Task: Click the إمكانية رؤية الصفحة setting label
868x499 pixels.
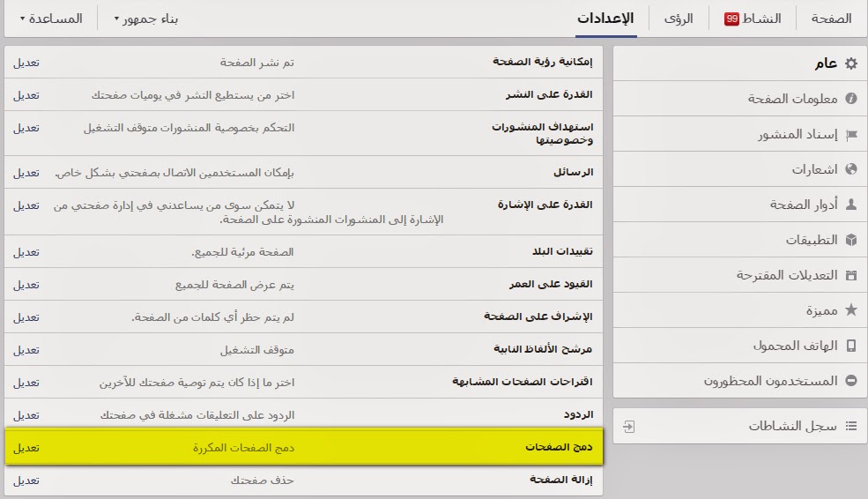Action: pyautogui.click(x=543, y=62)
